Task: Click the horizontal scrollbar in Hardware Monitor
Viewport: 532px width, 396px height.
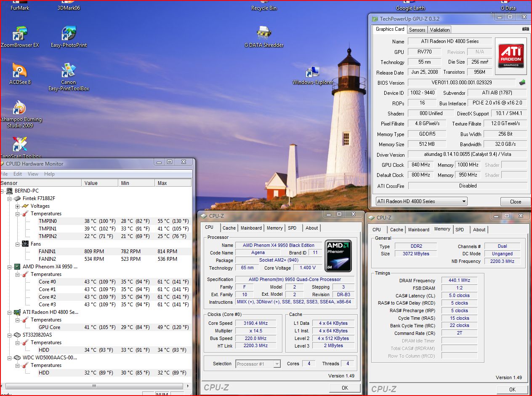Action: pos(94,386)
